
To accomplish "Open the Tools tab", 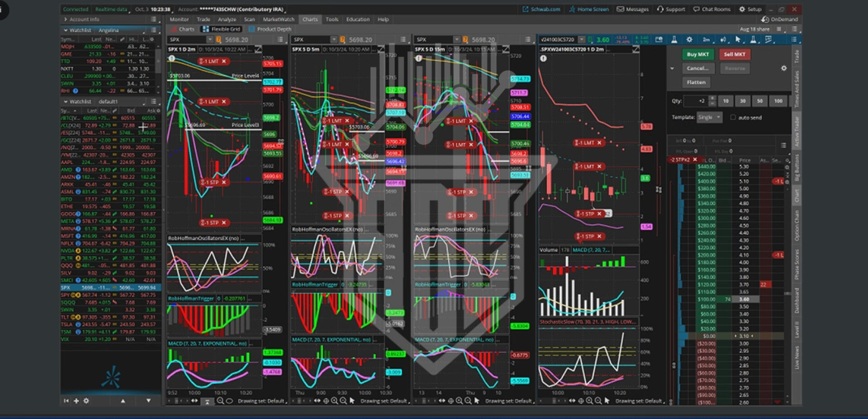I will (x=332, y=19).
